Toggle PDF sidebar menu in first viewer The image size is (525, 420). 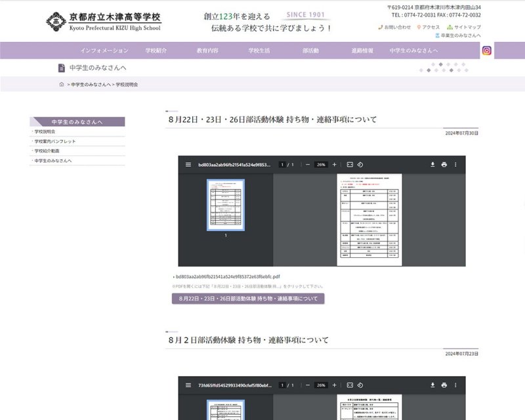click(188, 165)
